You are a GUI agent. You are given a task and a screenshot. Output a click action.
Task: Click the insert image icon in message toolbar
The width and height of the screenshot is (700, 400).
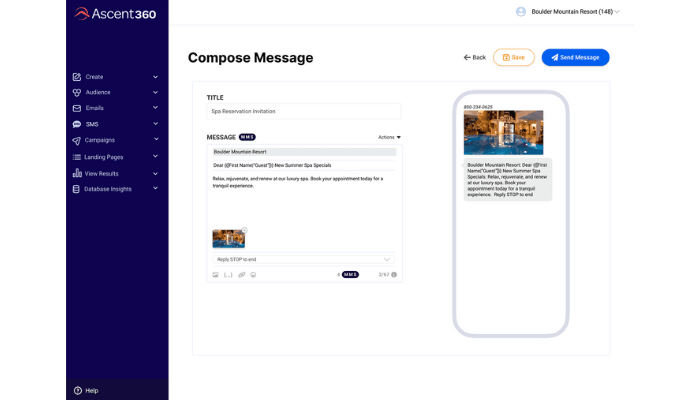pyautogui.click(x=215, y=274)
